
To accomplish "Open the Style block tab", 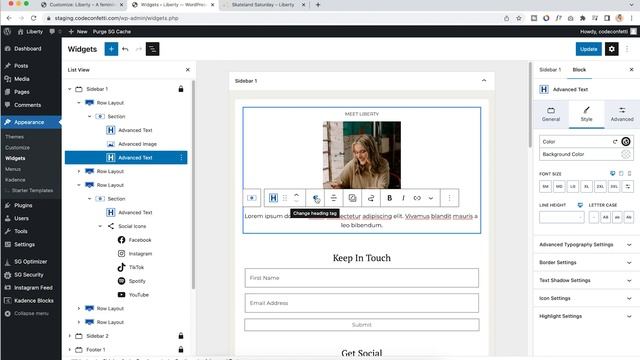I will [x=586, y=114].
